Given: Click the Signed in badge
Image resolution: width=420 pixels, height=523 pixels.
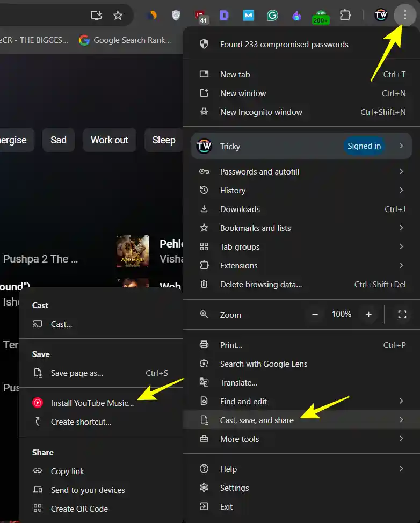Looking at the screenshot, I should 364,146.
